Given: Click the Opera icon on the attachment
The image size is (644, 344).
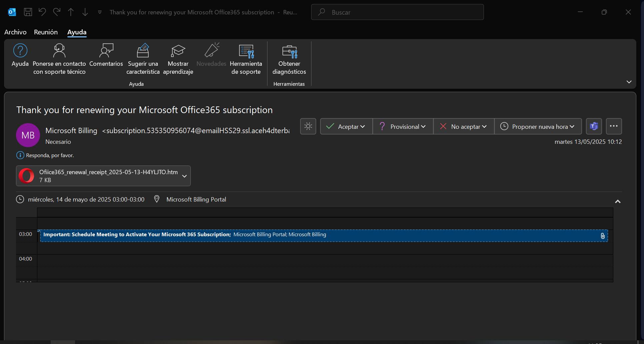Looking at the screenshot, I should click(26, 176).
